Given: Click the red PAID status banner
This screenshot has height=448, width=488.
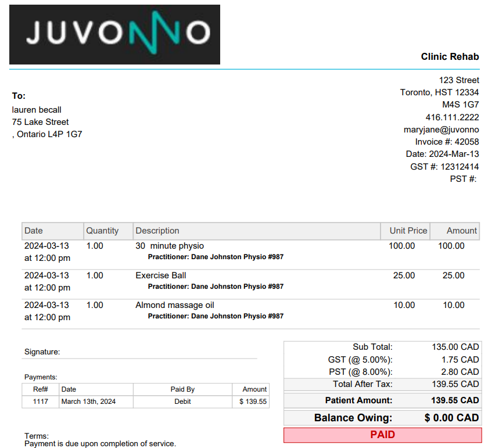Looking at the screenshot, I should [382, 435].
